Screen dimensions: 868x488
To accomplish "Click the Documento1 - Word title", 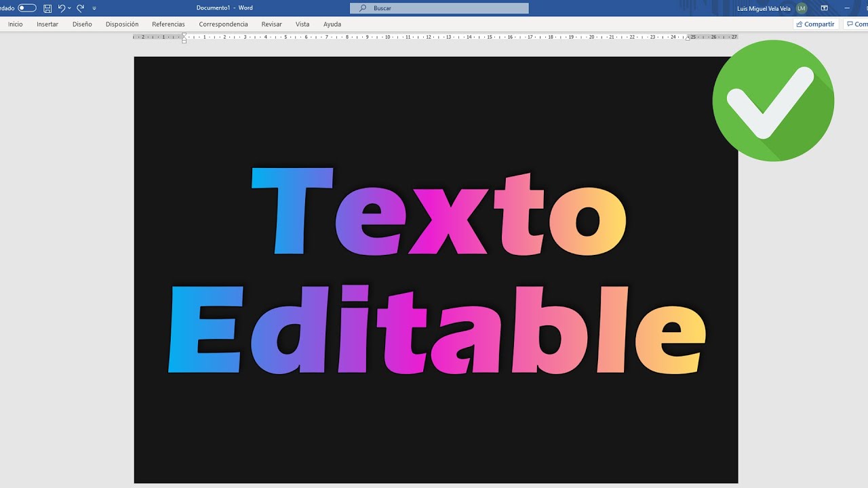I will (224, 8).
